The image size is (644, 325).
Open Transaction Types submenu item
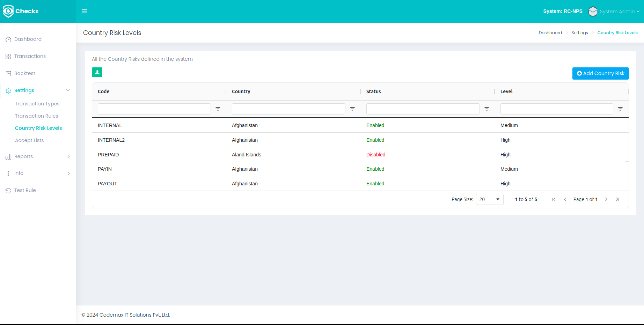(37, 104)
